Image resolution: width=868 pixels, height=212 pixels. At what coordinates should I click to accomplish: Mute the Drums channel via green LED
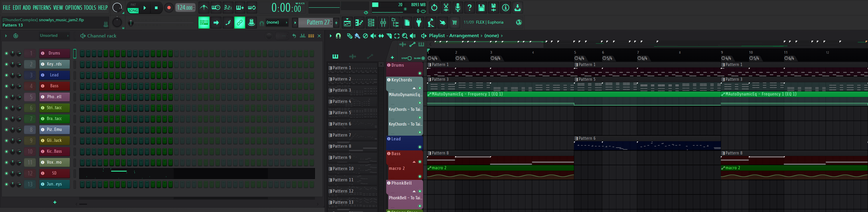(x=6, y=53)
